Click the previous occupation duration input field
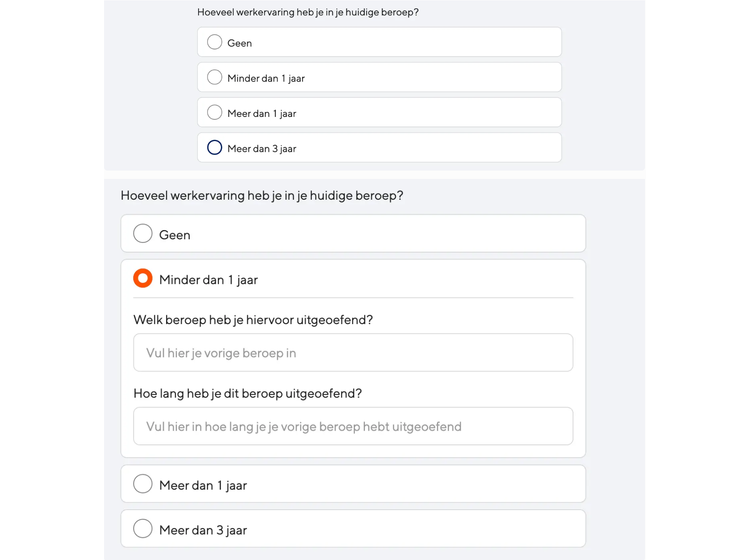 (x=353, y=426)
